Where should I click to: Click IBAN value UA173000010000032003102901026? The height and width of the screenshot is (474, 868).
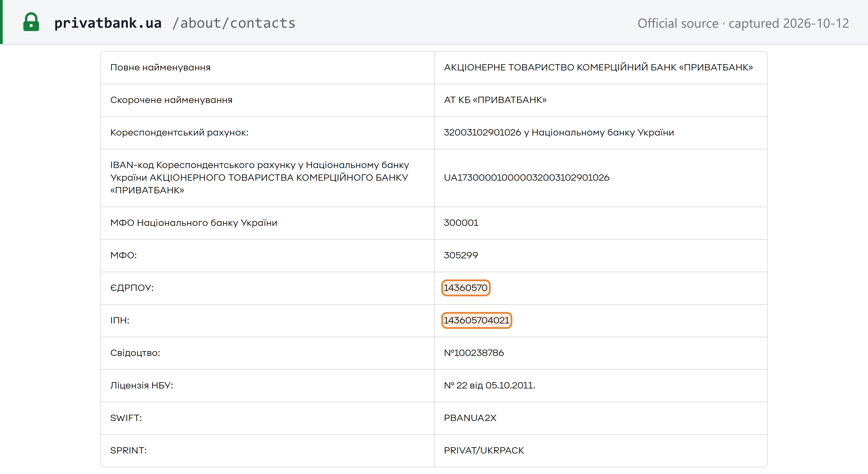[x=526, y=178]
